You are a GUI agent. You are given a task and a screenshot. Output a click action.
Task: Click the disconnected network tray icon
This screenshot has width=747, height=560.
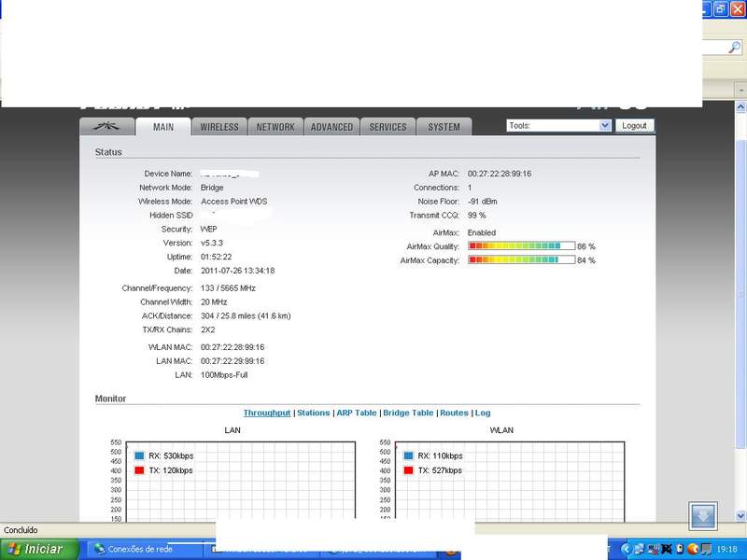pyautogui.click(x=653, y=549)
